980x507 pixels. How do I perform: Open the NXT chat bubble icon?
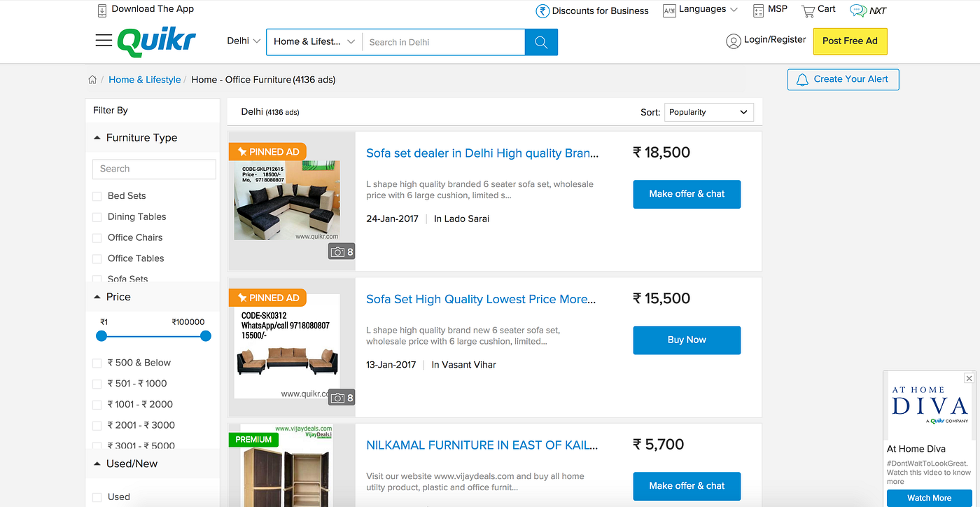tap(857, 11)
